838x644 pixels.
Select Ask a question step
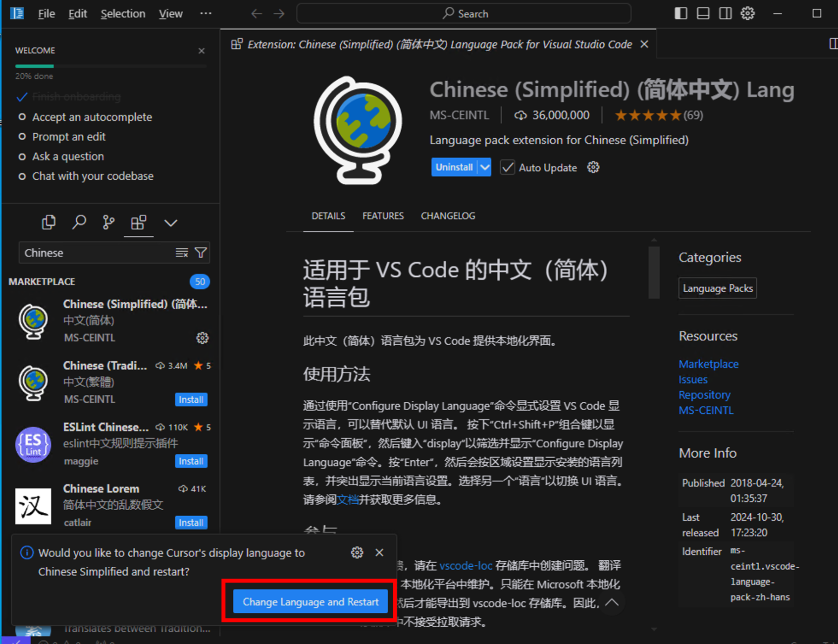pyautogui.click(x=68, y=157)
